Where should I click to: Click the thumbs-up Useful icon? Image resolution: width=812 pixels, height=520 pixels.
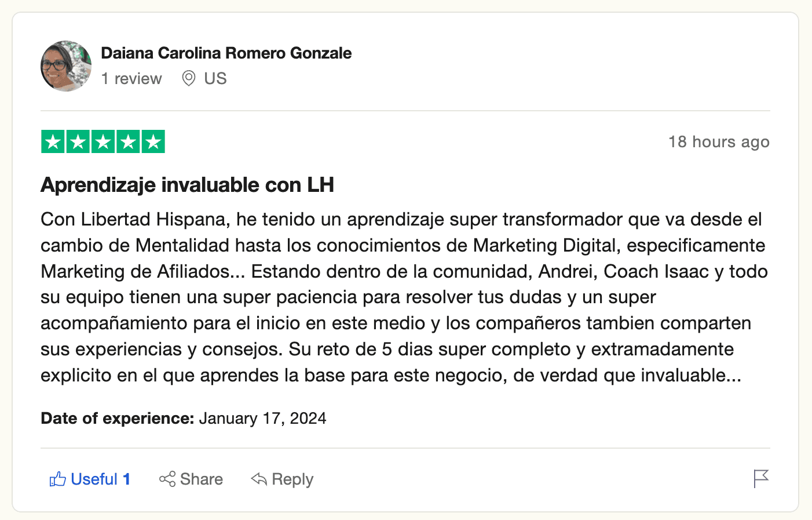tap(57, 479)
